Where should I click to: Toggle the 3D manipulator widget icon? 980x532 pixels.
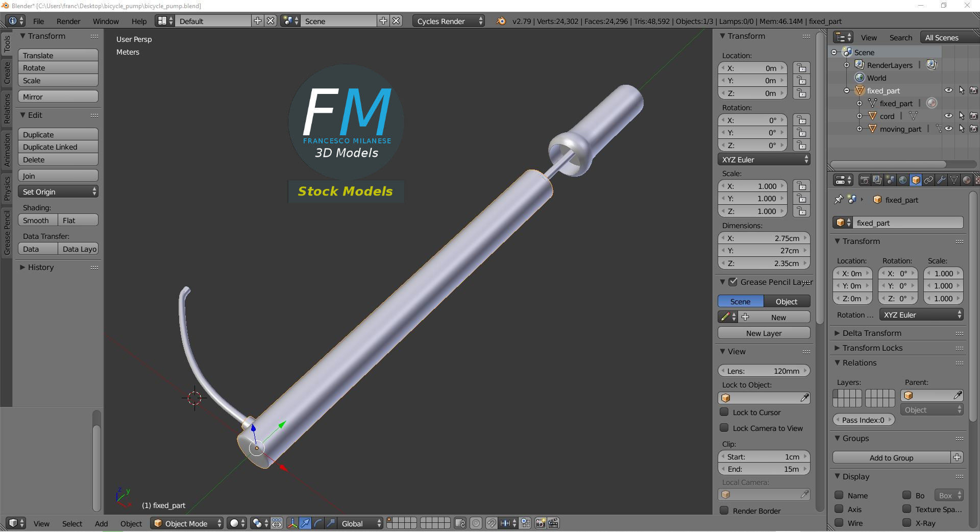click(x=292, y=523)
